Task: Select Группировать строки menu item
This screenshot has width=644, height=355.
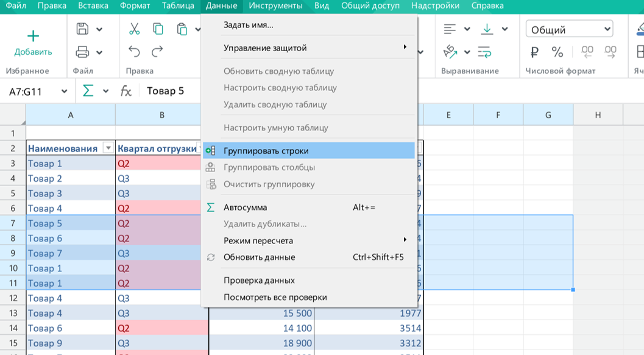Action: (x=309, y=151)
